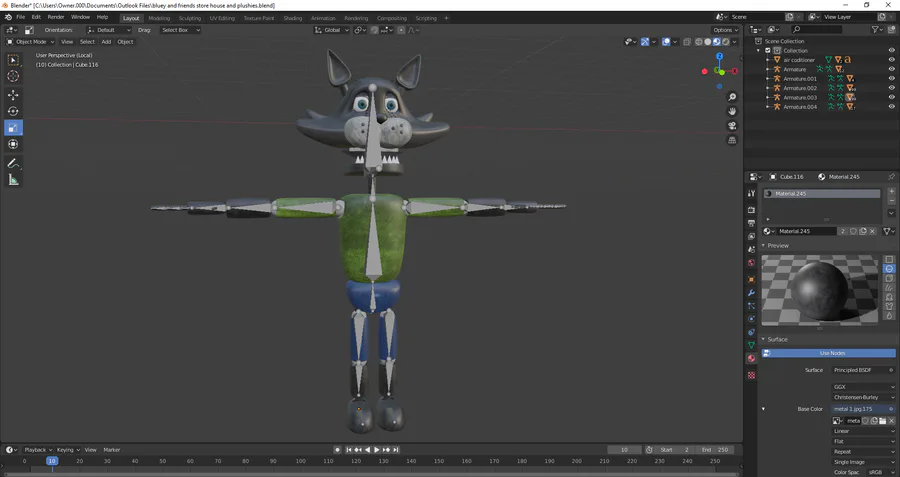This screenshot has width=900, height=477.
Task: Select the Move tool
Action: tap(13, 95)
